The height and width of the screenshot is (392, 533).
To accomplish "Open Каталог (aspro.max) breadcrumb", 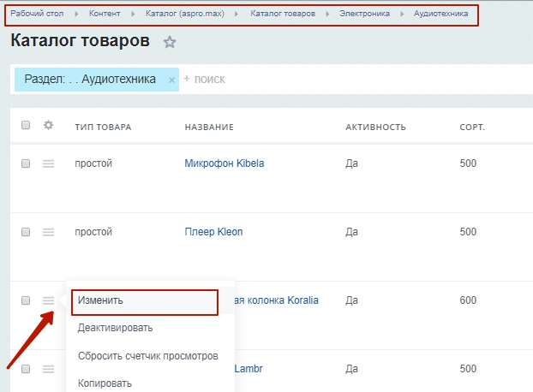I will click(185, 14).
